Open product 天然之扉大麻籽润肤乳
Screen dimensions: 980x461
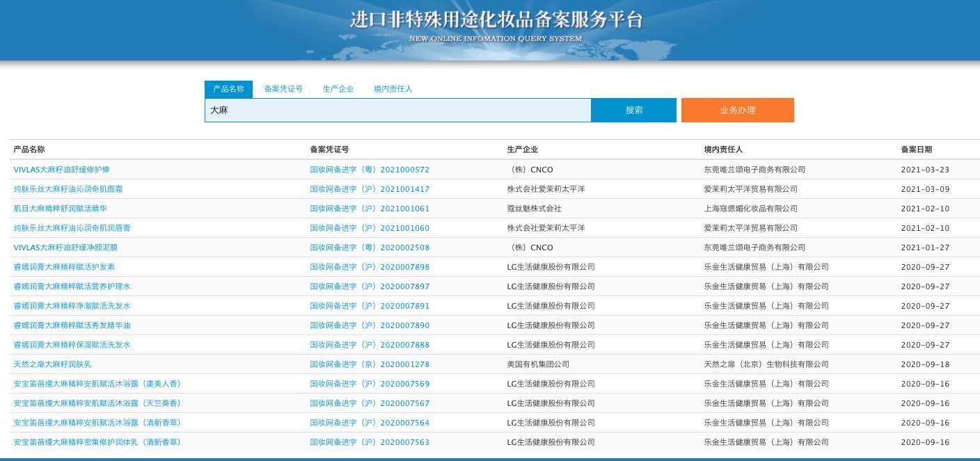52,364
